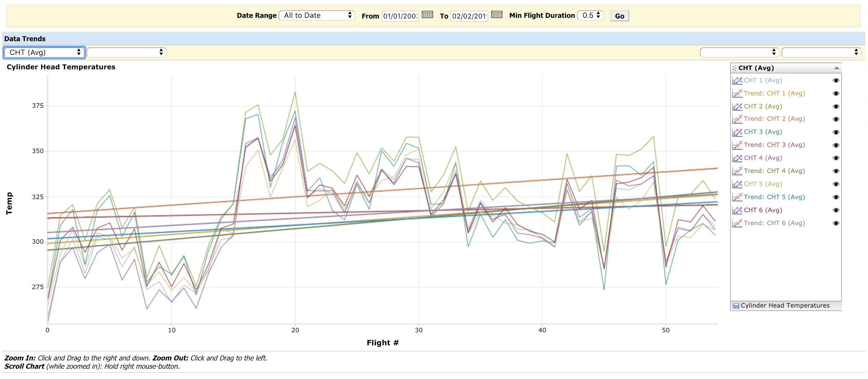Select the Cylinder Head Temperatures legend tab
This screenshot has height=379, width=868.
(785, 306)
